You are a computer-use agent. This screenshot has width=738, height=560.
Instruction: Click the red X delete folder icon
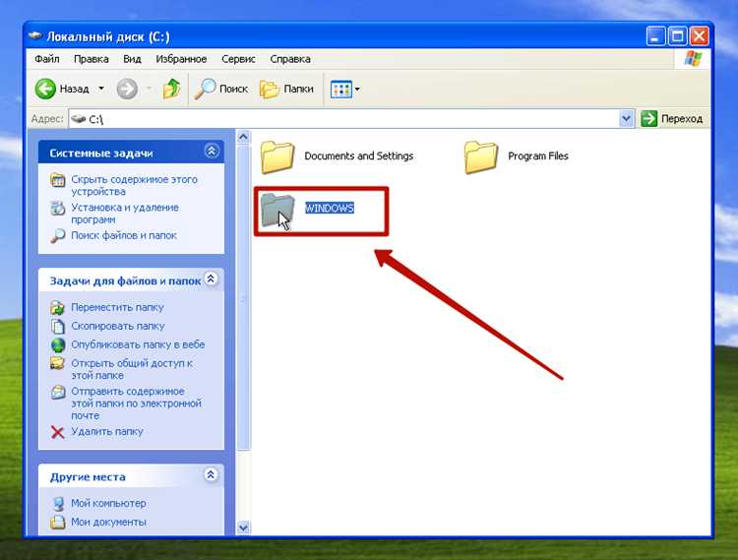58,432
